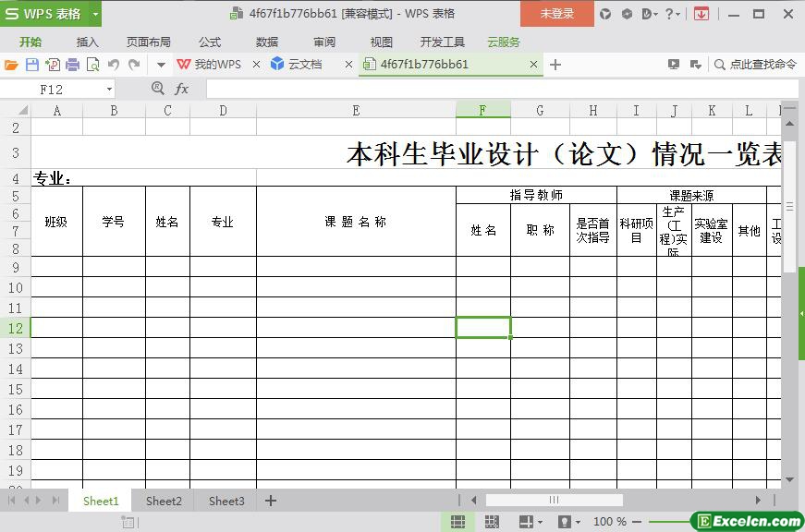Click the Export to PDF icon
The image size is (805, 532).
tap(53, 65)
